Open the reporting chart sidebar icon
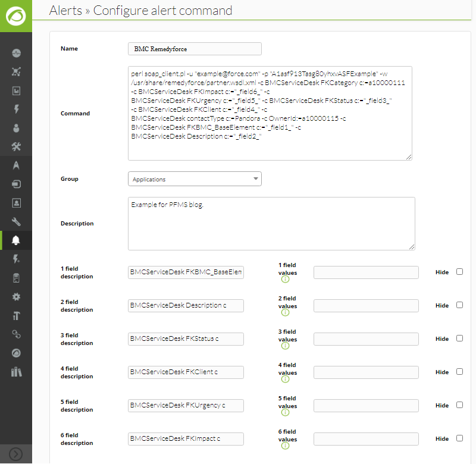 pyautogui.click(x=17, y=91)
